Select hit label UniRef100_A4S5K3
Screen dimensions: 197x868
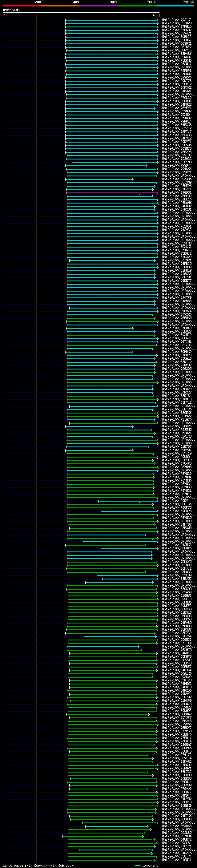coord(177,545)
